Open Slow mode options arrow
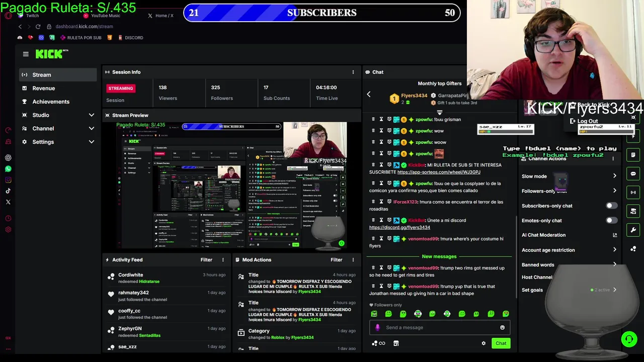Viewport: 644px width, 362px height. 614,176
